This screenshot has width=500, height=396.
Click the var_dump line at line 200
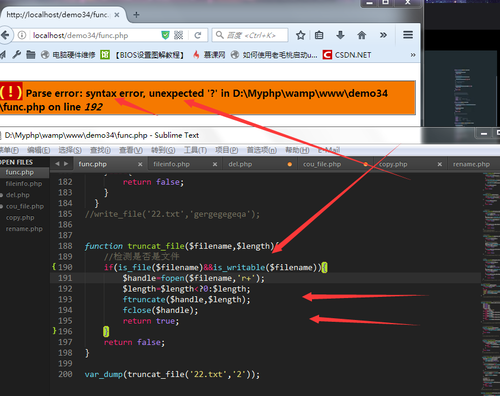click(x=172, y=374)
